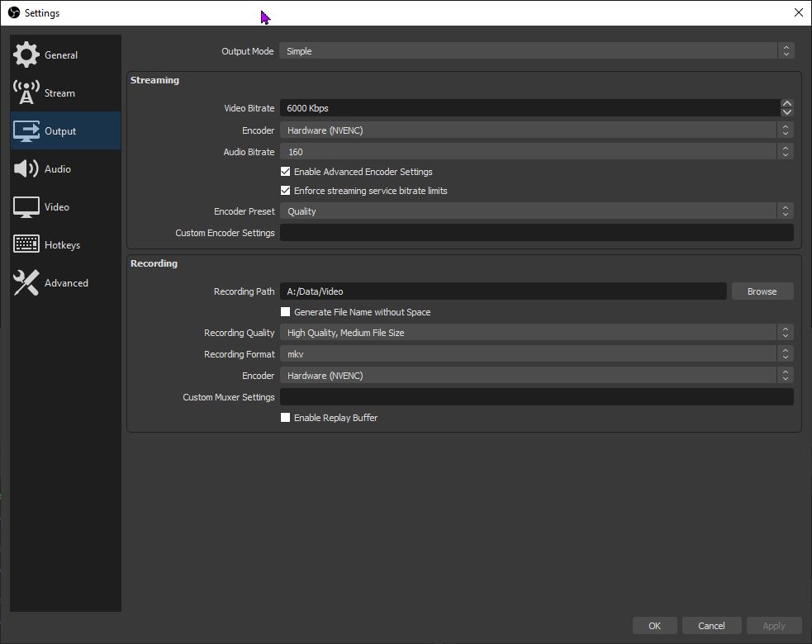Viewport: 812px width, 644px height.
Task: Click the Custom Encoder Settings field
Action: click(x=535, y=233)
